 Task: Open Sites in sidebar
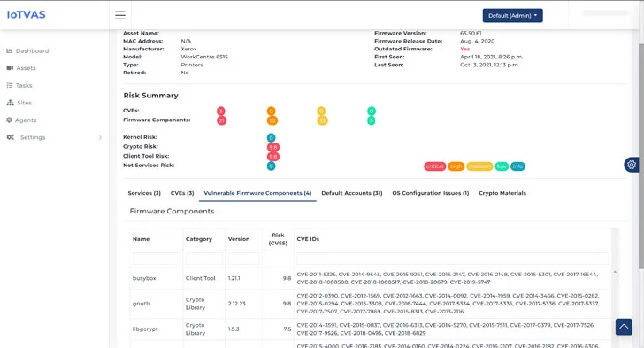24,103
